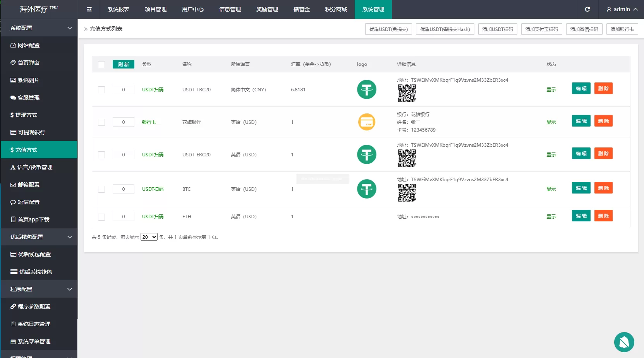The width and height of the screenshot is (644, 358).
Task: Click the QR code in USDT-ERC20 row
Action: pyautogui.click(x=407, y=158)
